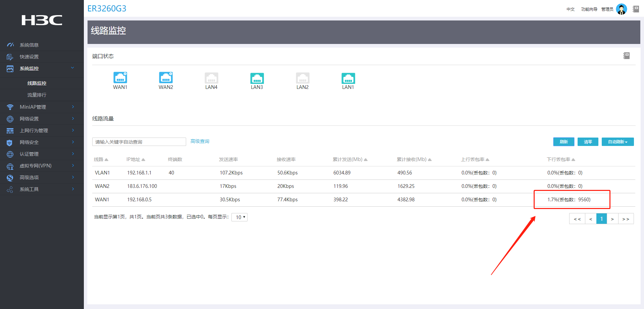Click the LAN1 port status icon
Image resolution: width=644 pixels, height=309 pixels.
tap(348, 78)
